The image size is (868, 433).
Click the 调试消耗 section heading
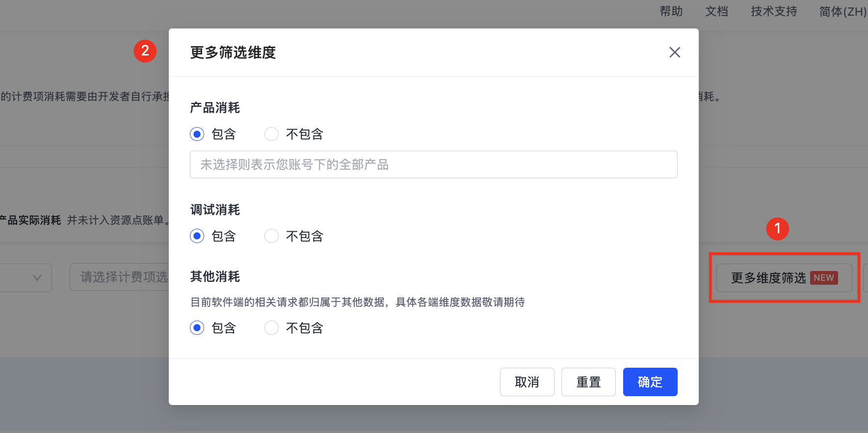215,210
